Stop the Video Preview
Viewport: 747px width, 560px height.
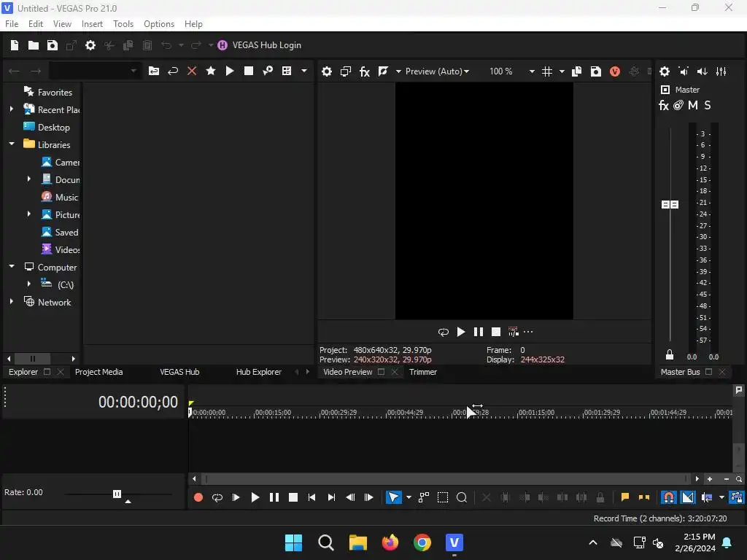point(496,332)
